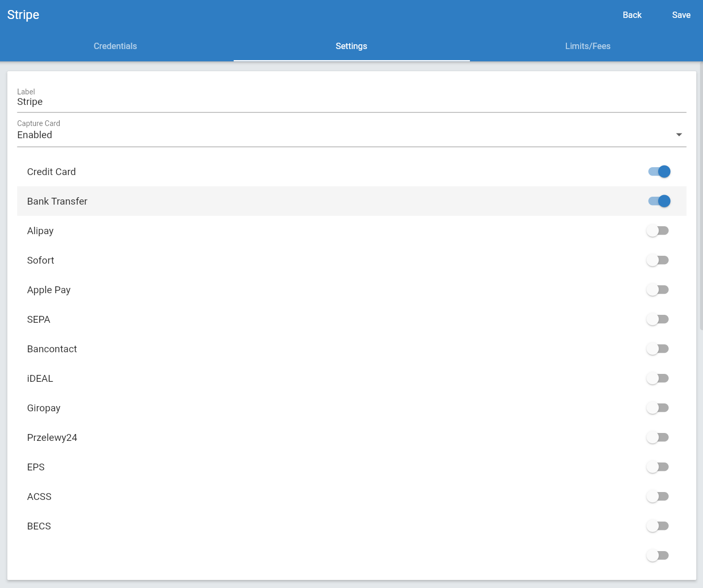The height and width of the screenshot is (588, 703).
Task: Disable the Credit Card toggle
Action: point(659,171)
